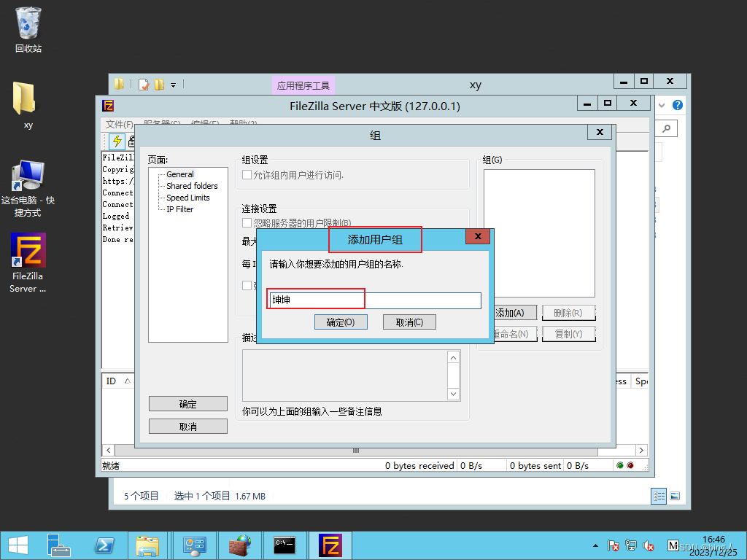
Task: Select Shared folders page
Action: (x=192, y=186)
